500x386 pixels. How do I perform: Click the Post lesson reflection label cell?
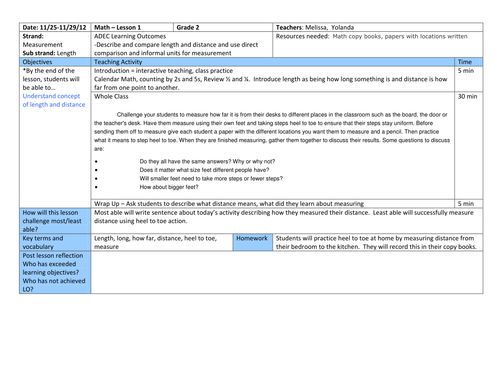click(x=55, y=272)
